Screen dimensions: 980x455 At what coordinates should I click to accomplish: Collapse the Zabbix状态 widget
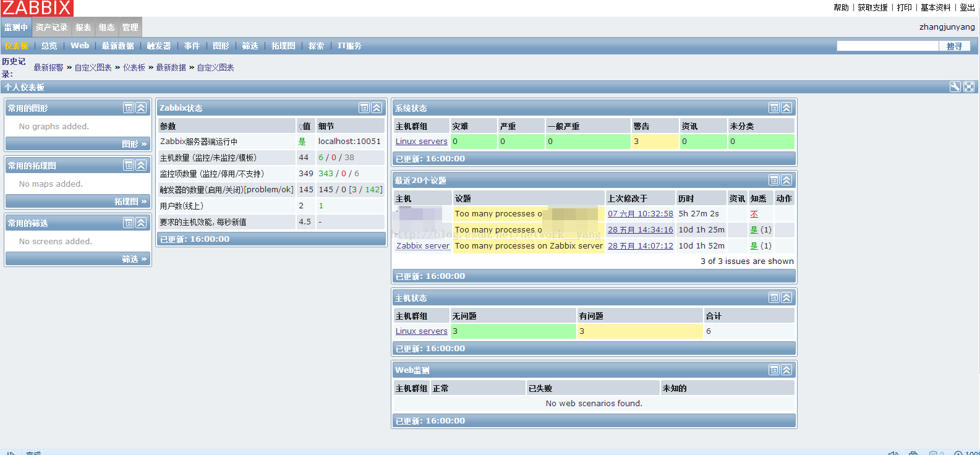[377, 108]
